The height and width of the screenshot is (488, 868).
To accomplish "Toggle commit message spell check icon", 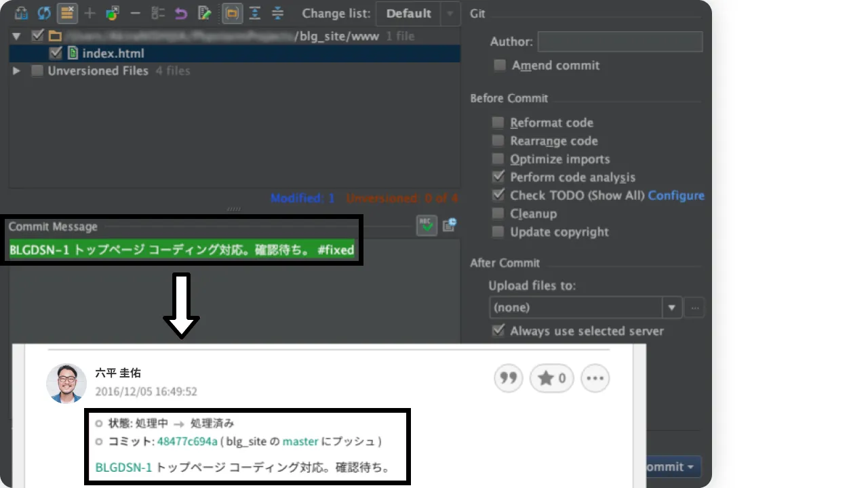I will [427, 225].
